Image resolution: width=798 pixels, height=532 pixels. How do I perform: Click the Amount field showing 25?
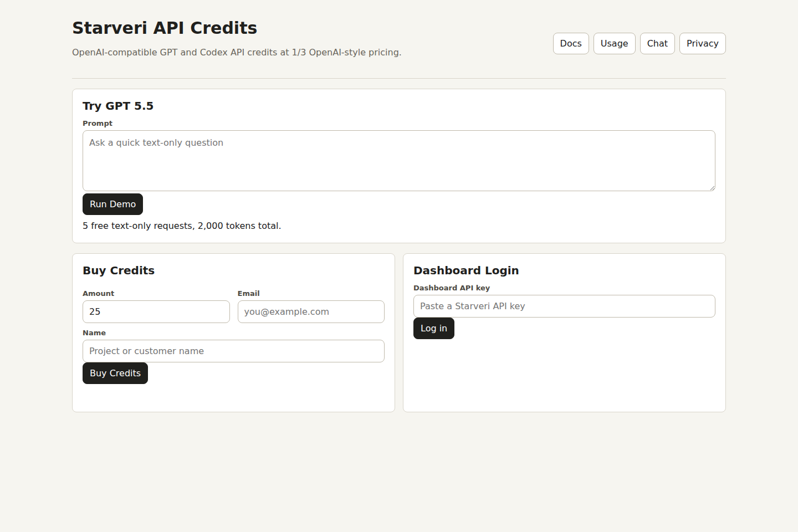[x=156, y=311]
